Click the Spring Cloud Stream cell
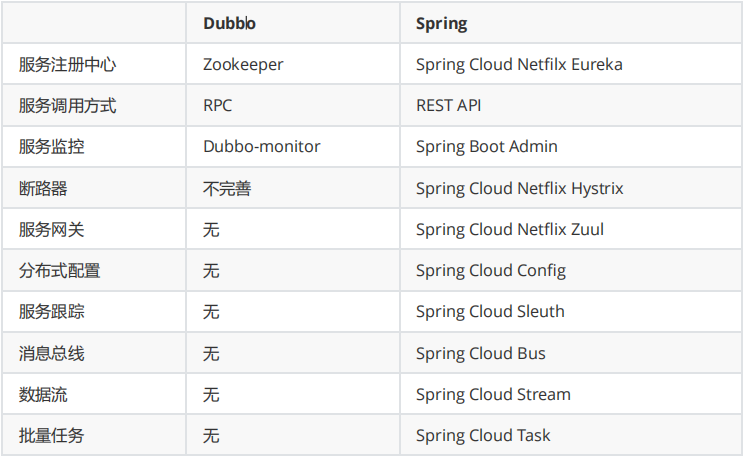Screen dimensions: 744x457 tap(493, 394)
